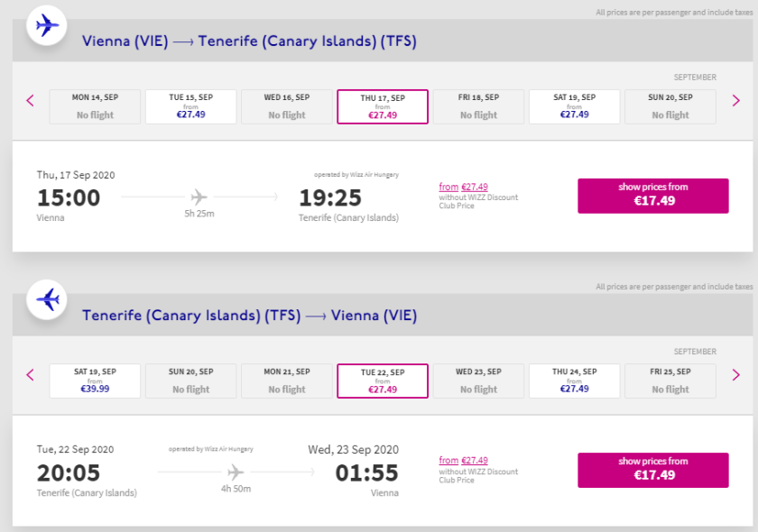The width and height of the screenshot is (758, 532).
Task: Click the plane icon on 4h 50m flight
Action: pyautogui.click(x=236, y=471)
